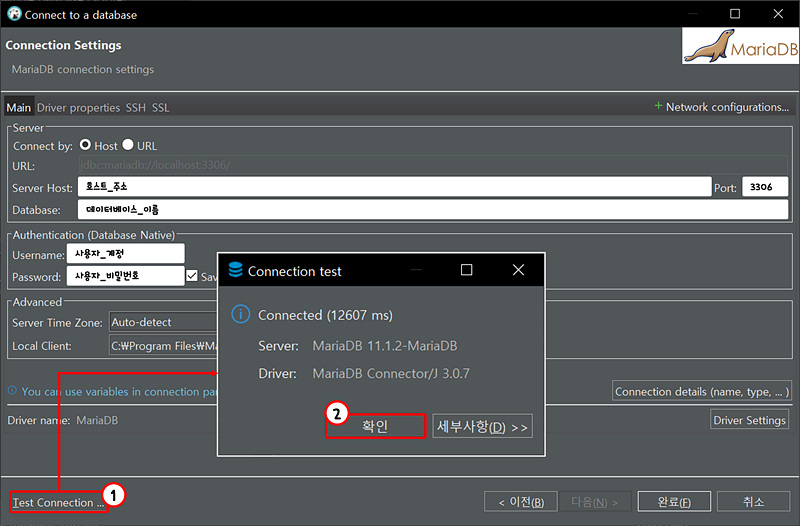Click the 이전(B) back button
The width and height of the screenshot is (800, 526).
point(520,502)
